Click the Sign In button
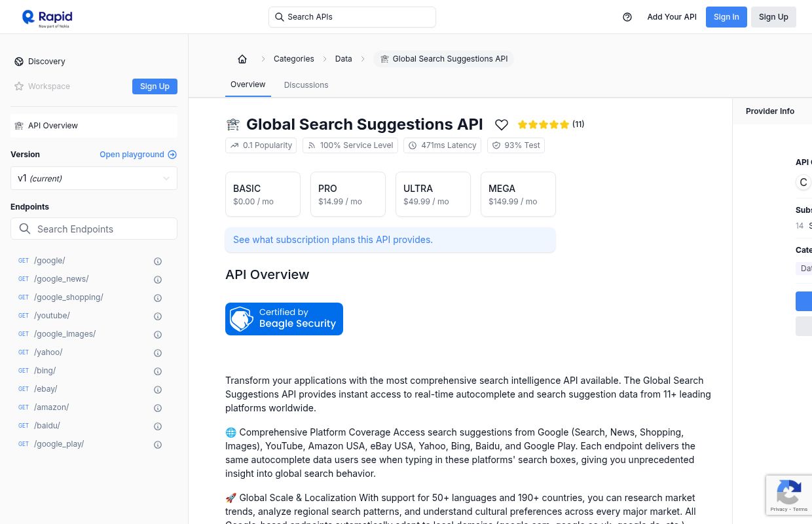The height and width of the screenshot is (524, 812). [x=726, y=17]
